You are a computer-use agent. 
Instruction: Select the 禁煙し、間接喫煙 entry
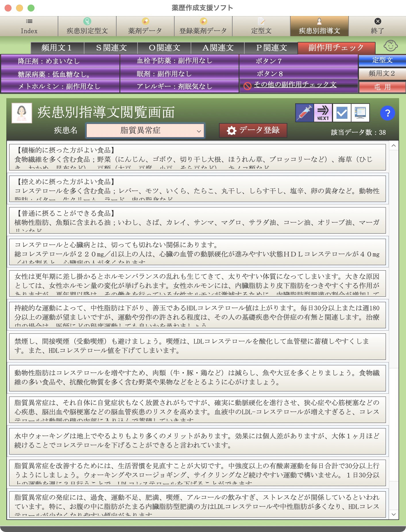pos(198,346)
